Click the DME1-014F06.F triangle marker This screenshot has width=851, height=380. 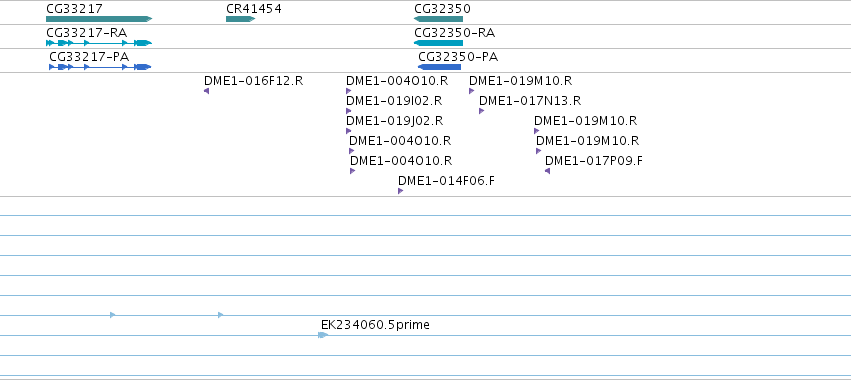(x=401, y=191)
